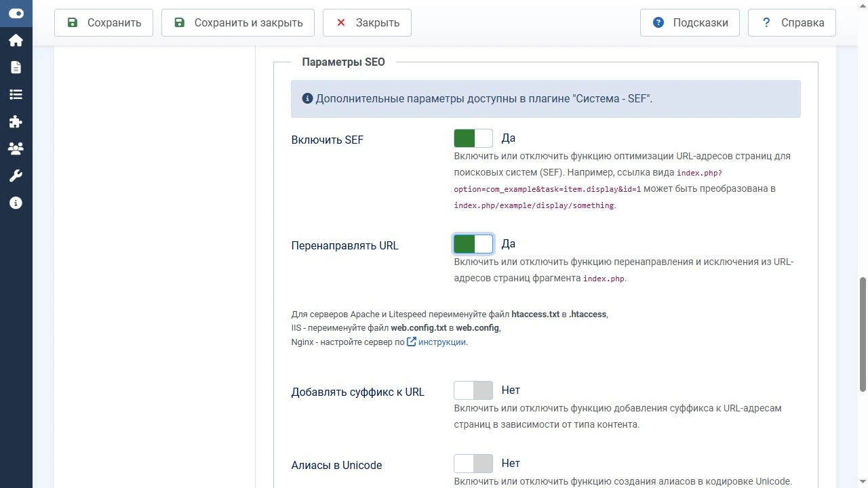Open the System (wrench) sidebar icon
Screen dimensions: 868x488
click(16, 176)
